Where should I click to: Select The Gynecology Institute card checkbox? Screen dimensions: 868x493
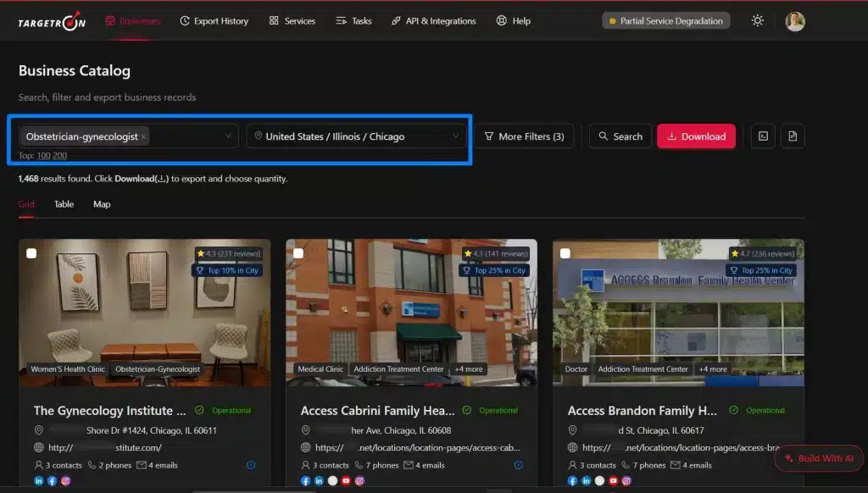pyautogui.click(x=31, y=253)
